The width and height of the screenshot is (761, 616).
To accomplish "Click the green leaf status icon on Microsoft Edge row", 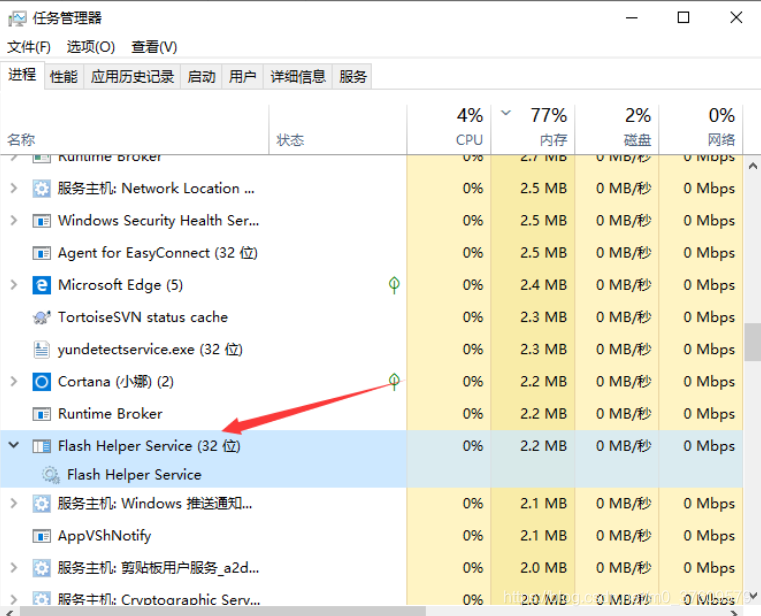I will click(x=394, y=284).
